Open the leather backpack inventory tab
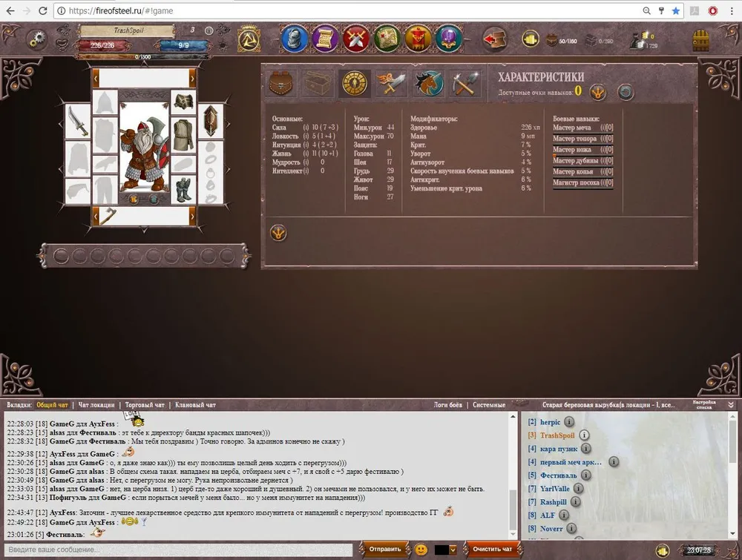The image size is (742, 560). [x=280, y=84]
